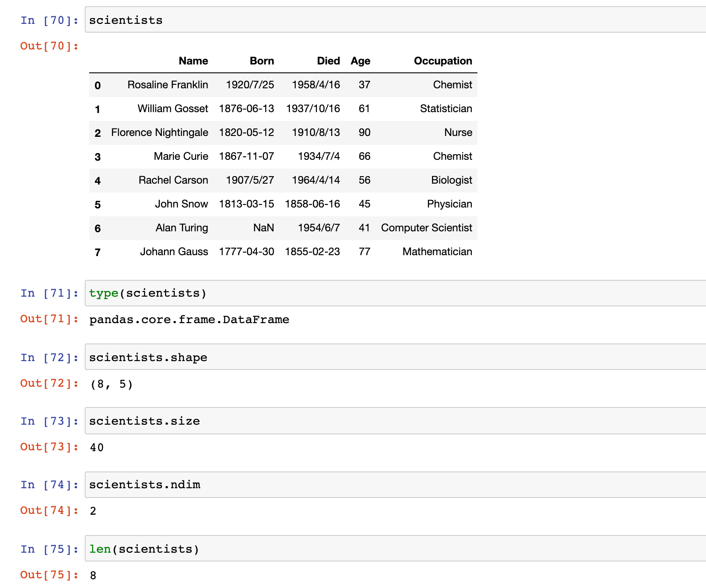The height and width of the screenshot is (588, 706).
Task: Click the Mathematician occupation cell
Action: point(437,252)
